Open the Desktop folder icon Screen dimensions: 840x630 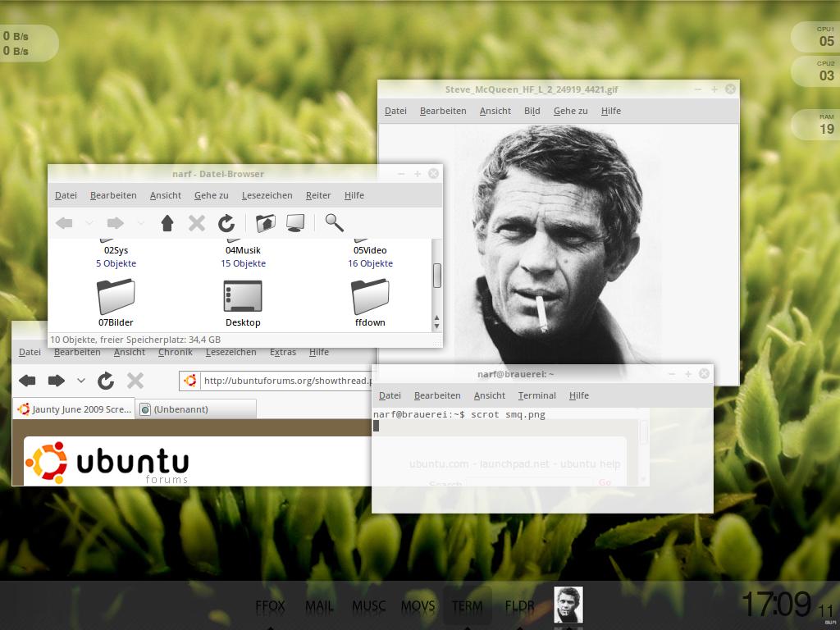(243, 296)
